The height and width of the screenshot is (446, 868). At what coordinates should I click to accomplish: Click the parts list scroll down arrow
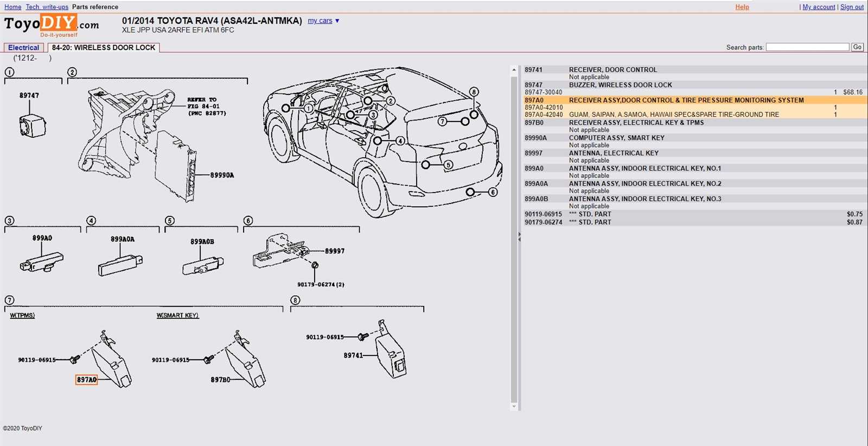coord(514,406)
